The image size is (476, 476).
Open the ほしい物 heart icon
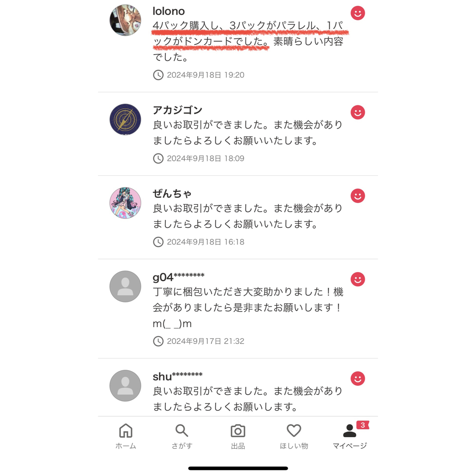point(294,431)
